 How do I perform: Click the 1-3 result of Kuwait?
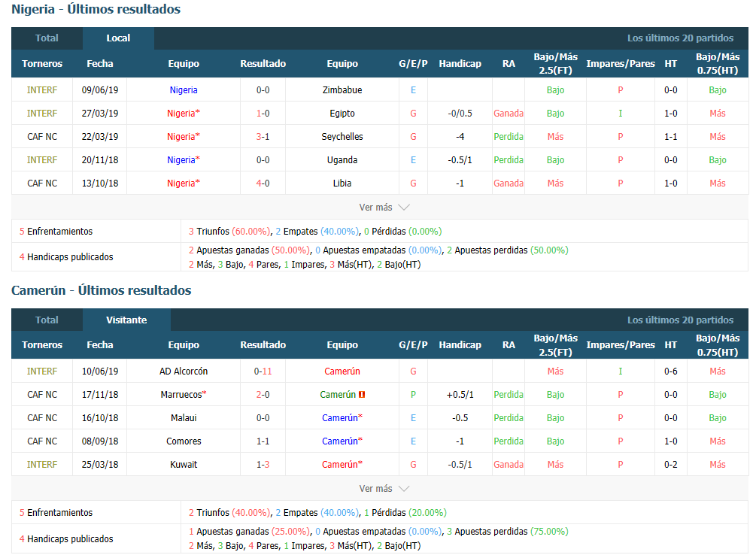click(263, 465)
